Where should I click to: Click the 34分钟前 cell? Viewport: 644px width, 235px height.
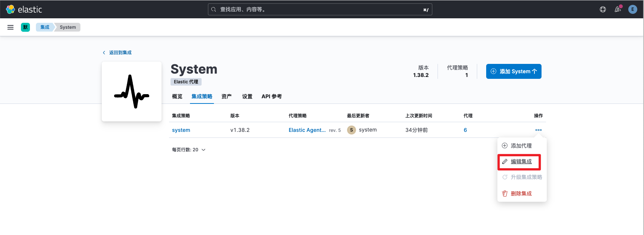pyautogui.click(x=417, y=130)
